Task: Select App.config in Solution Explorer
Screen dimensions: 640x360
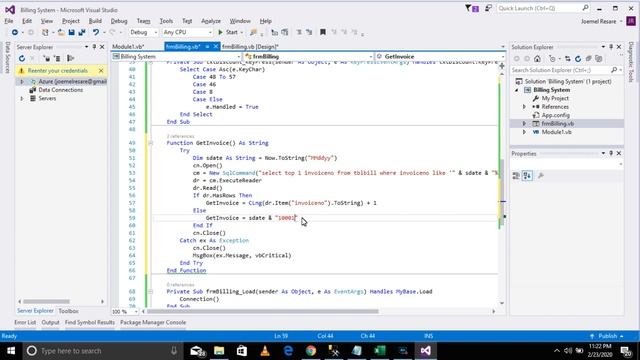Action: point(555,116)
